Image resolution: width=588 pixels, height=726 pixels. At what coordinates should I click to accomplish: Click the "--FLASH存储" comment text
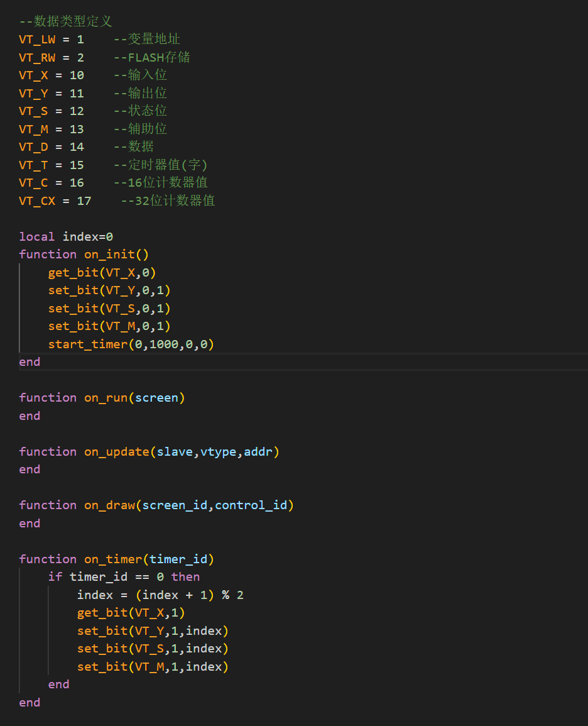151,58
